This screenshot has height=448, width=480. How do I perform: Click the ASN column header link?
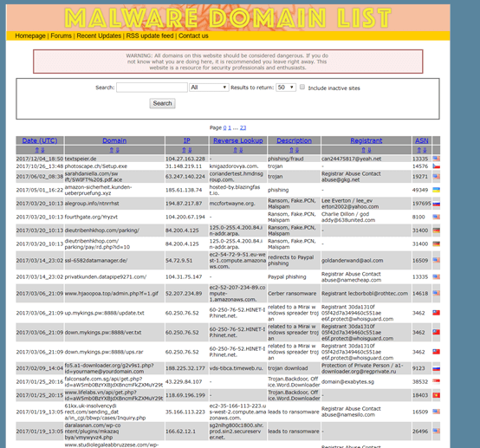coord(422,140)
